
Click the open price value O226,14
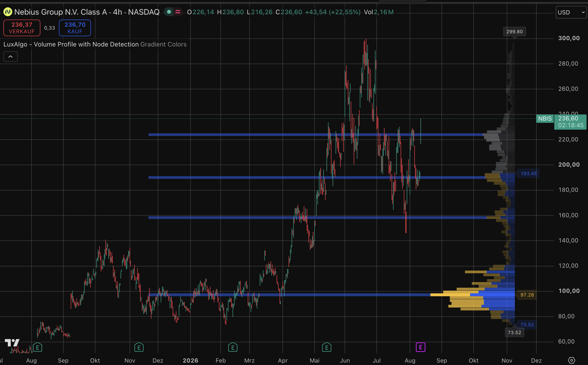tap(201, 12)
